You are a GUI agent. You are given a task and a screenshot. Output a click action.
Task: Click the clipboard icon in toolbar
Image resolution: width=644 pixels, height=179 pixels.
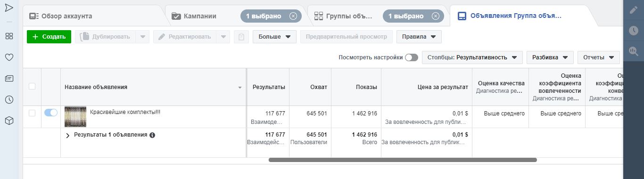point(241,37)
